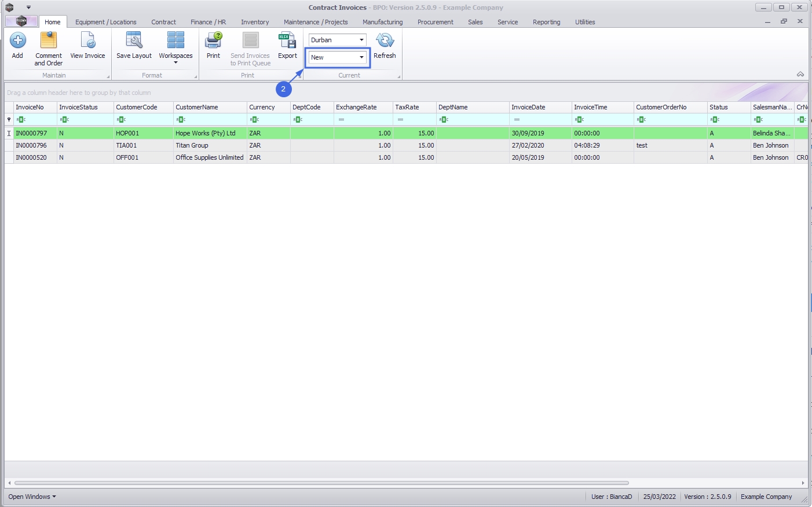This screenshot has width=812, height=507.
Task: Click Hope Works (Pty) Ltd cell
Action: (210, 133)
